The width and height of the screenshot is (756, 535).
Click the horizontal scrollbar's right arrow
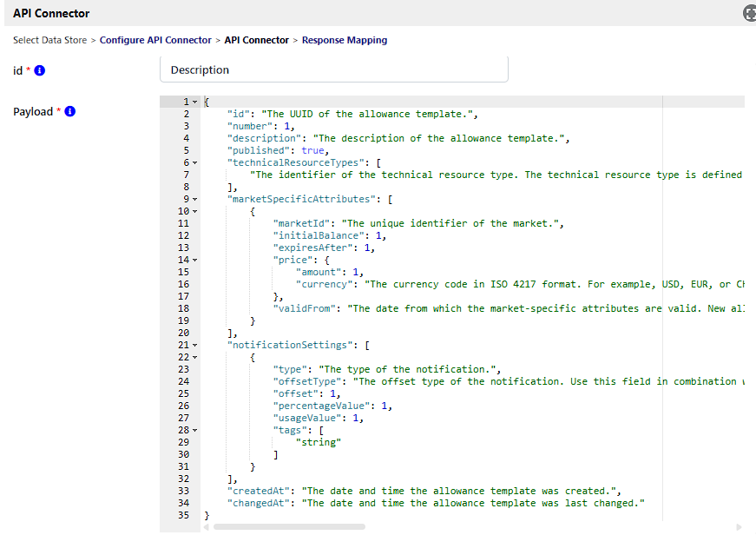point(739,526)
